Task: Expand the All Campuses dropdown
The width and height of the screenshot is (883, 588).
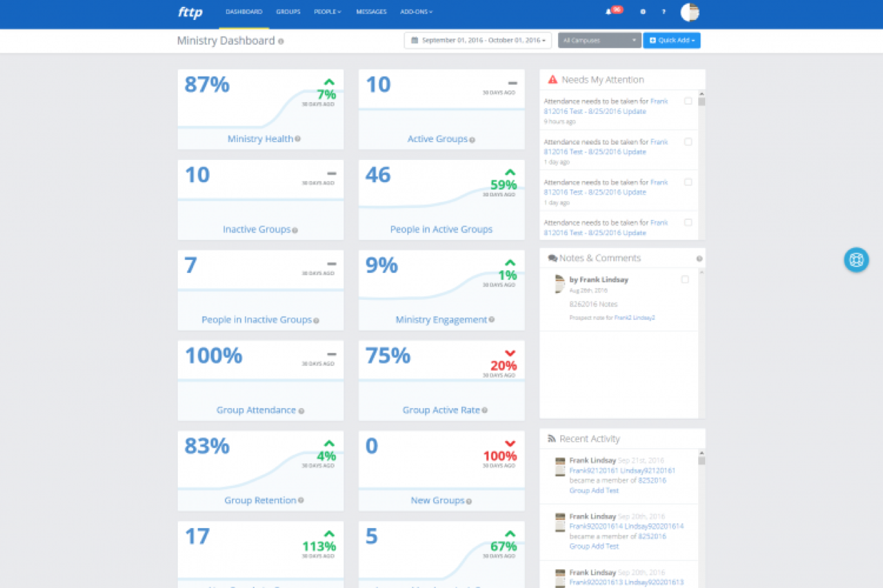Action: [x=599, y=41]
